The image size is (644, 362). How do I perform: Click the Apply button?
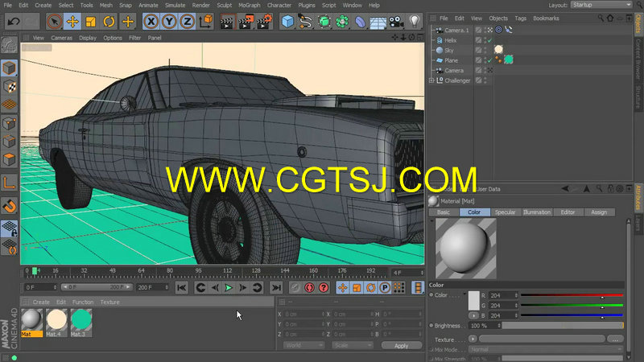tap(401, 346)
